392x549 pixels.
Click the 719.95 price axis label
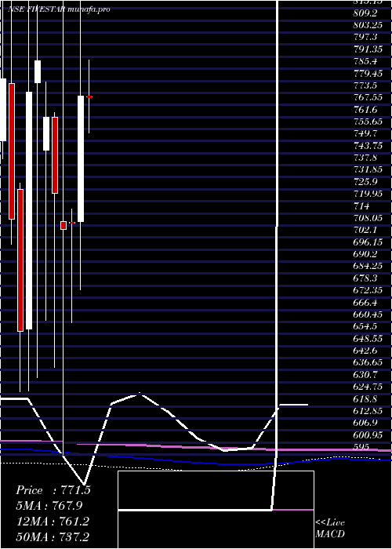point(368,194)
